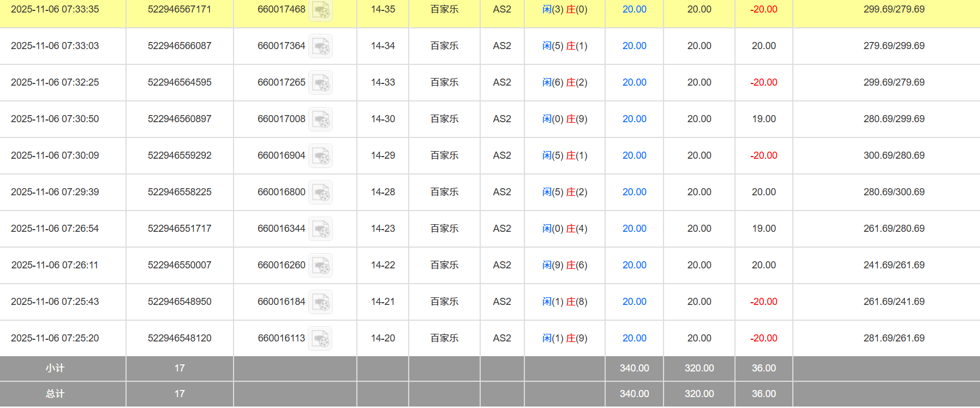
Task: Select balance cell 300.69/280.69
Action: pyautogui.click(x=894, y=155)
